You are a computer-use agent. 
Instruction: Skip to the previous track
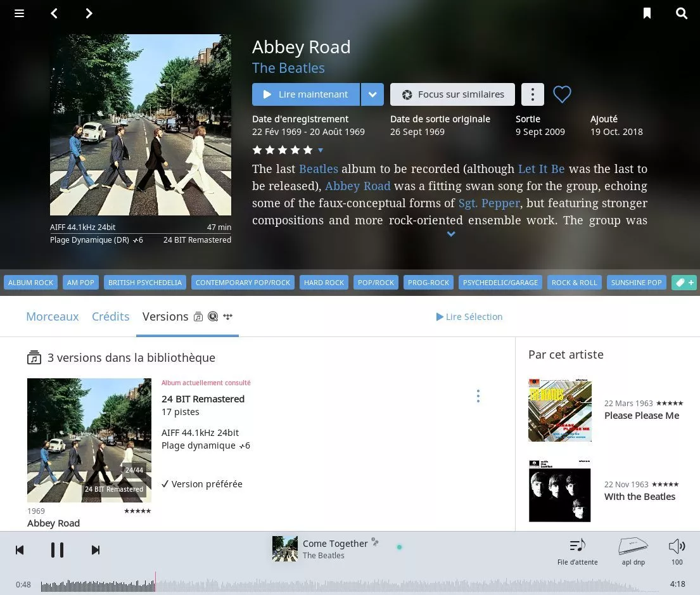click(20, 550)
